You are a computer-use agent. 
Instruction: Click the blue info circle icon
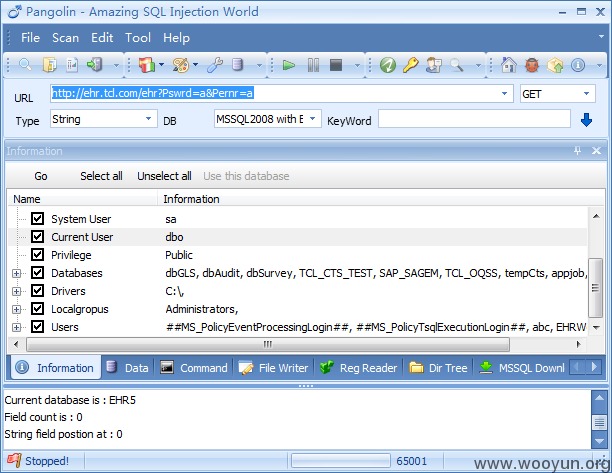[578, 65]
